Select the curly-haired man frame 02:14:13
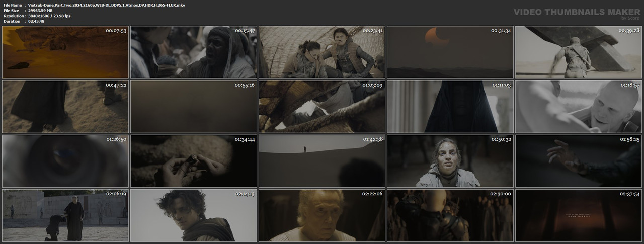 pos(194,215)
